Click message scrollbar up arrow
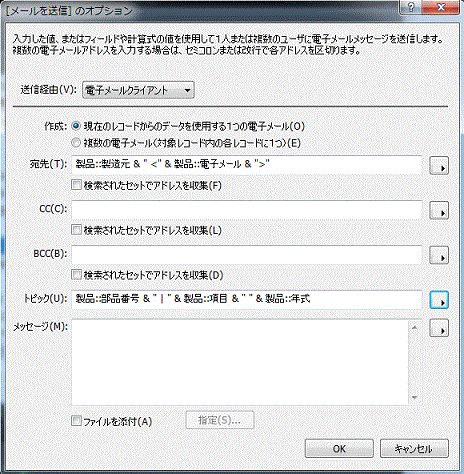The height and width of the screenshot is (474, 464). (415, 328)
